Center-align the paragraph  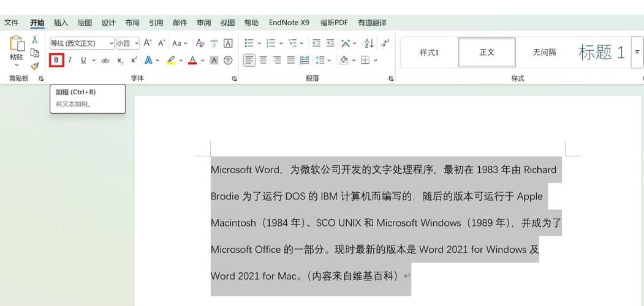pos(263,61)
